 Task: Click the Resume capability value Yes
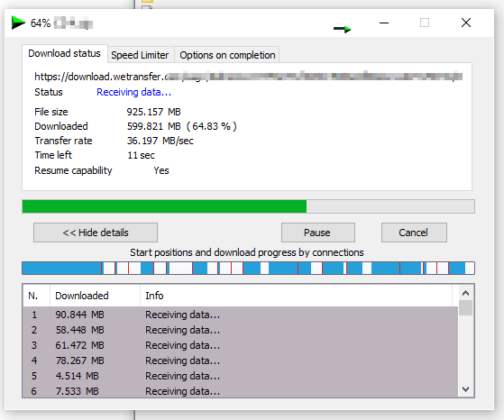point(161,170)
